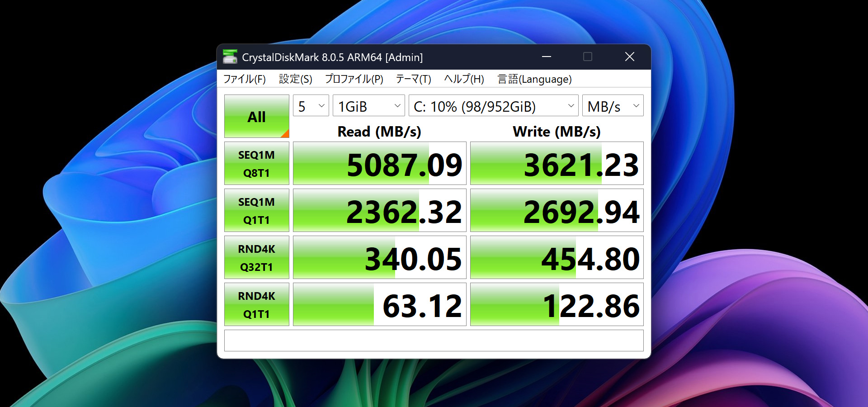
Task: Expand the test count dropdown showing 5
Action: point(311,106)
